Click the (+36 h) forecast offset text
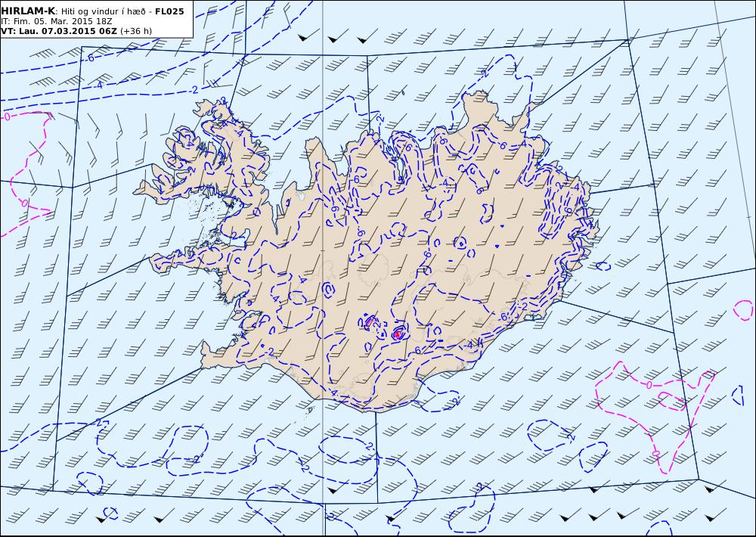Viewport: 756px width, 537px height. click(136, 31)
